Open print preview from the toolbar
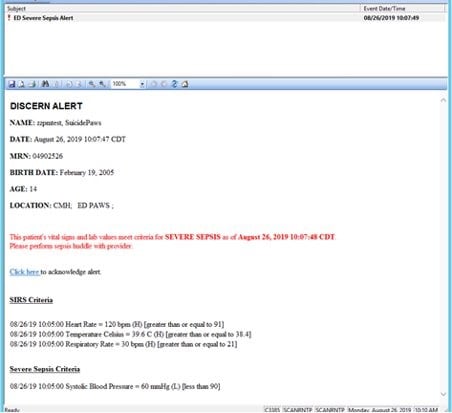The width and height of the screenshot is (452, 413). tap(21, 84)
